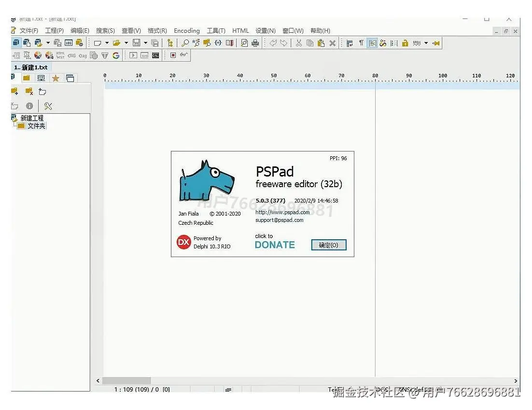
Task: Switch to file explorer folder panel tab
Action: pos(27,78)
